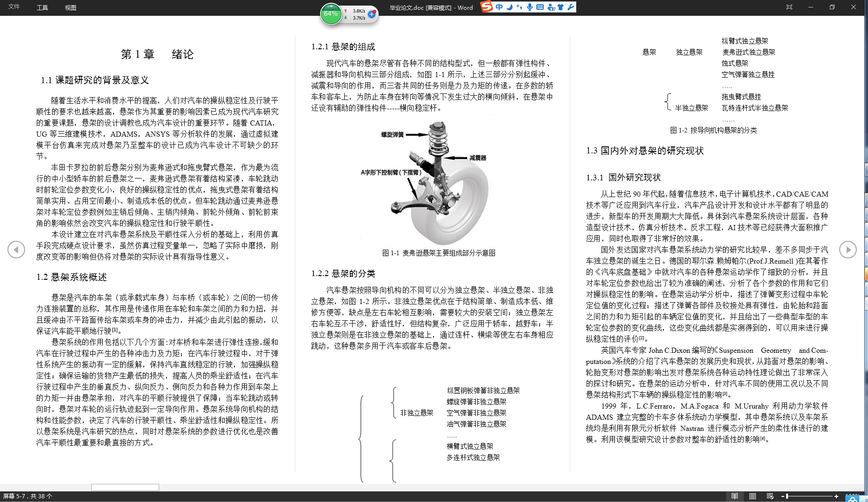The height and width of the screenshot is (502, 868).
Task: Open Sogou soft keyboard icon
Action: click(x=540, y=7)
